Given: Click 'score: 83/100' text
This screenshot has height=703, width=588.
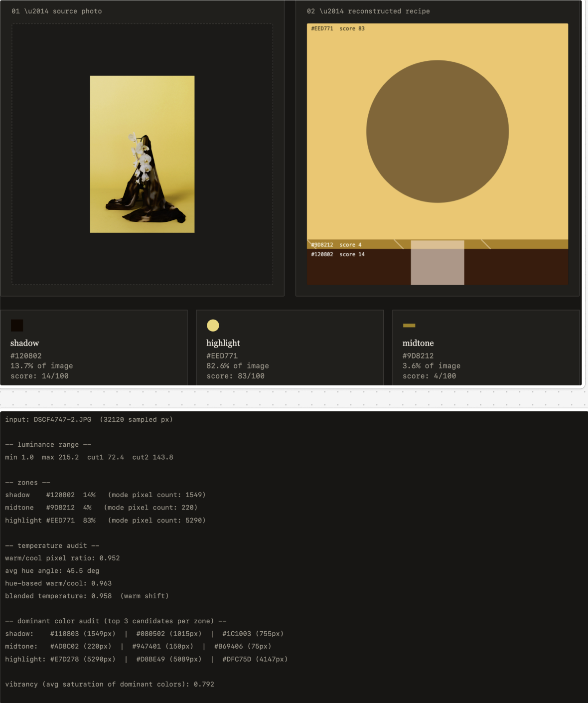Looking at the screenshot, I should (x=236, y=376).
